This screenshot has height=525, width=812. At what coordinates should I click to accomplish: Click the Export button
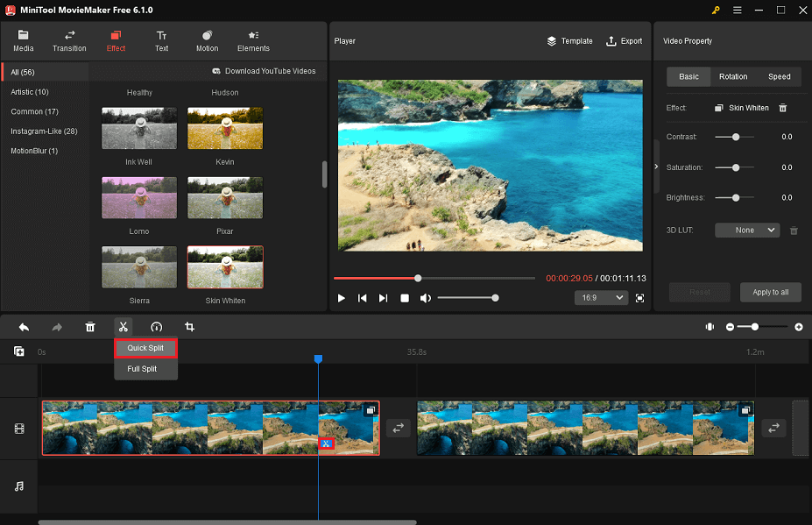[624, 41]
